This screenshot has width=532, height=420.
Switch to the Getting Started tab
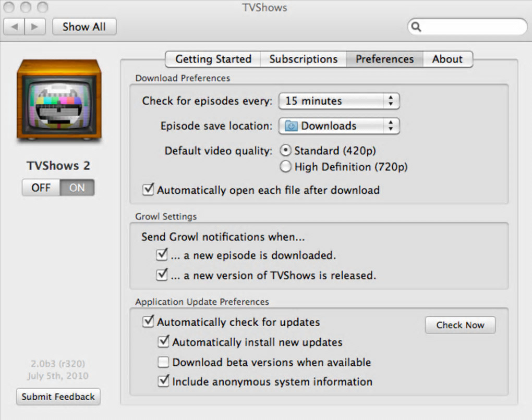pyautogui.click(x=213, y=59)
